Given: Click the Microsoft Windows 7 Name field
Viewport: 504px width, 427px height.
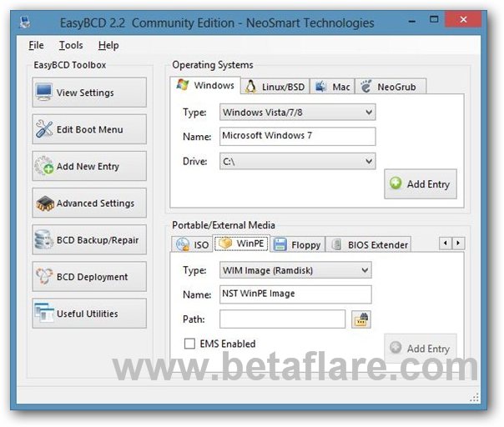Looking at the screenshot, I should coord(297,136).
